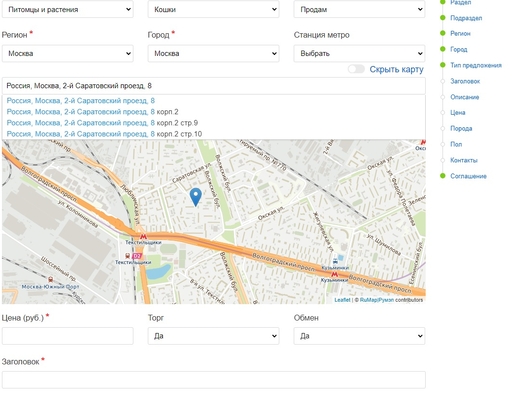
Task: Open the Продам offer type dropdown
Action: coord(359,9)
